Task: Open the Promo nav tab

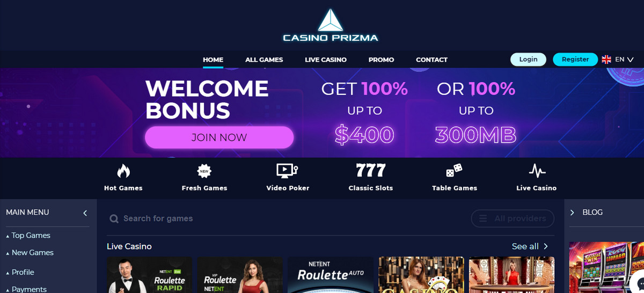Action: (381, 60)
